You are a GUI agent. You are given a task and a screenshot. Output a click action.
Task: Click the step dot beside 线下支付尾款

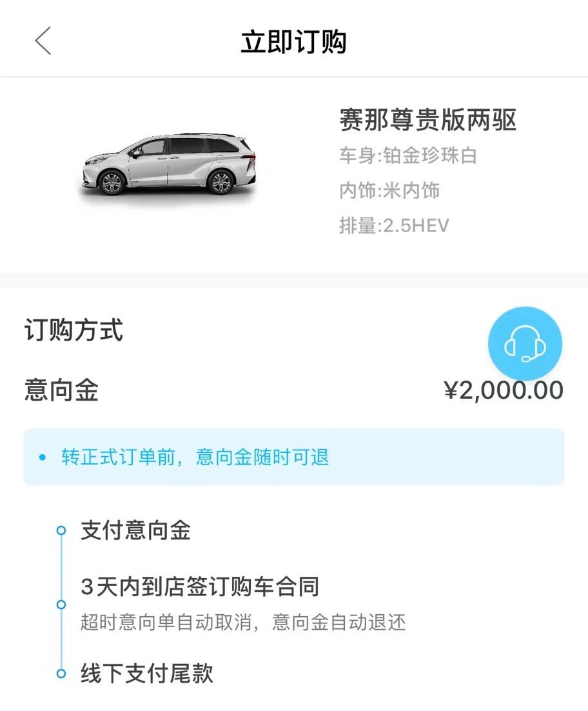[61, 674]
